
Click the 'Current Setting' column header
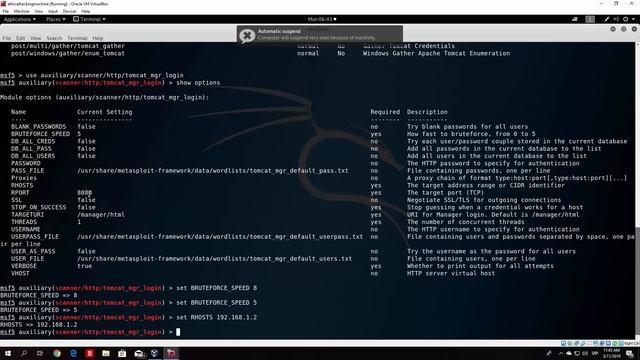(104, 112)
